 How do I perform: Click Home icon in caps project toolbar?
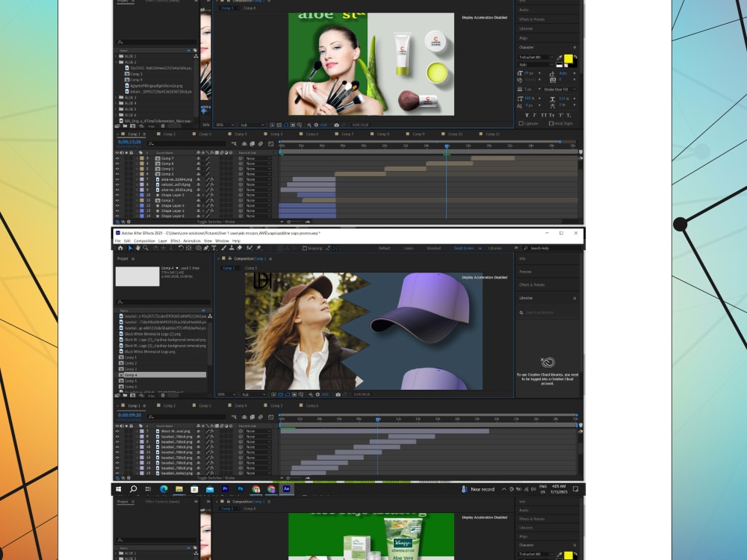(x=120, y=248)
